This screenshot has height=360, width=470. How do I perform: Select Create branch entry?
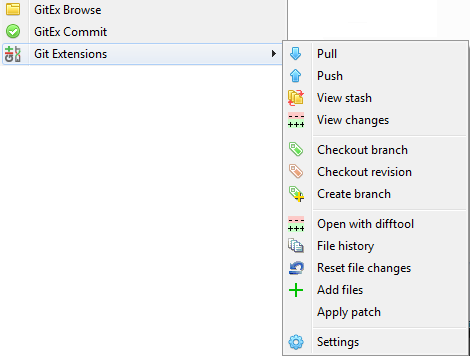[376, 194]
